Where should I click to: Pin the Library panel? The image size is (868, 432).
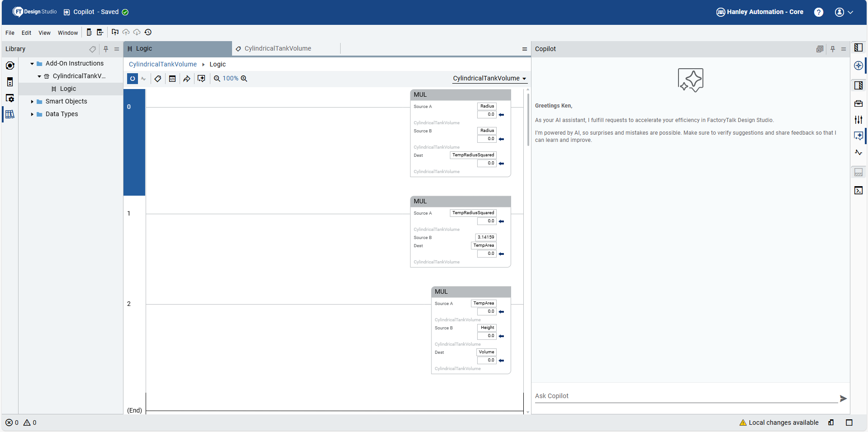106,49
